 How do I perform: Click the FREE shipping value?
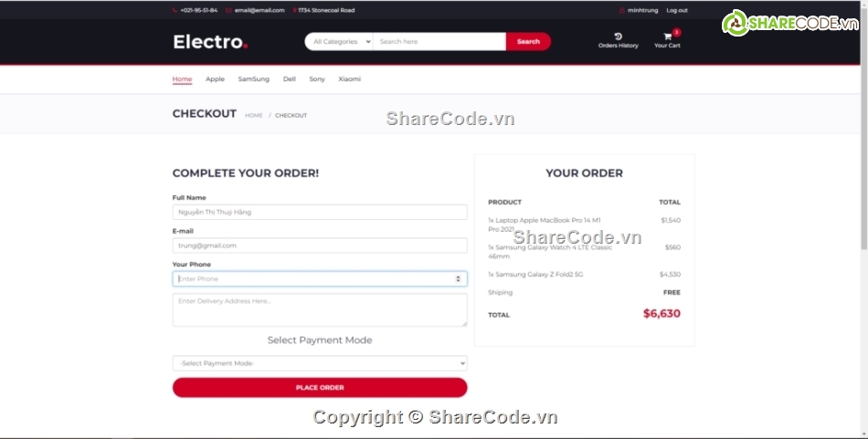click(x=672, y=292)
